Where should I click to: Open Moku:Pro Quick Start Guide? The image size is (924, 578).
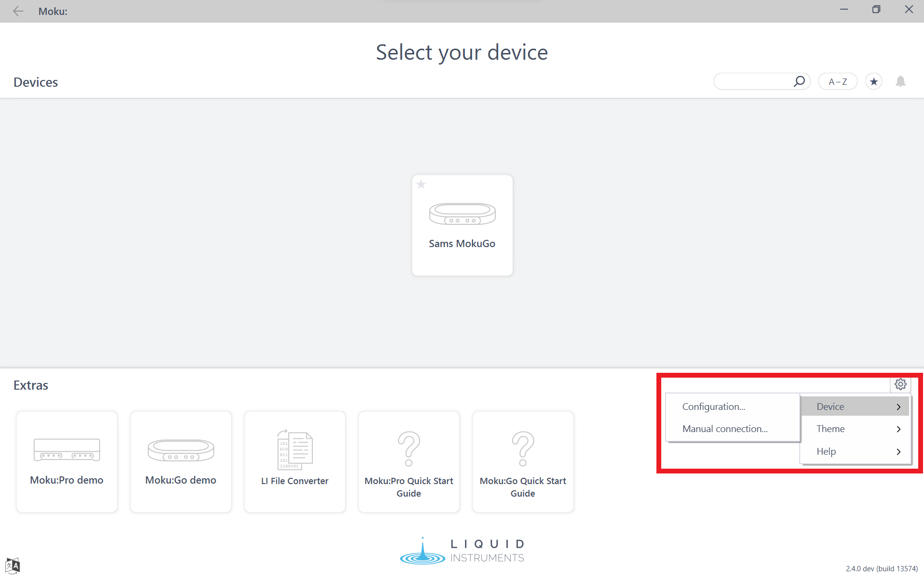click(x=409, y=461)
